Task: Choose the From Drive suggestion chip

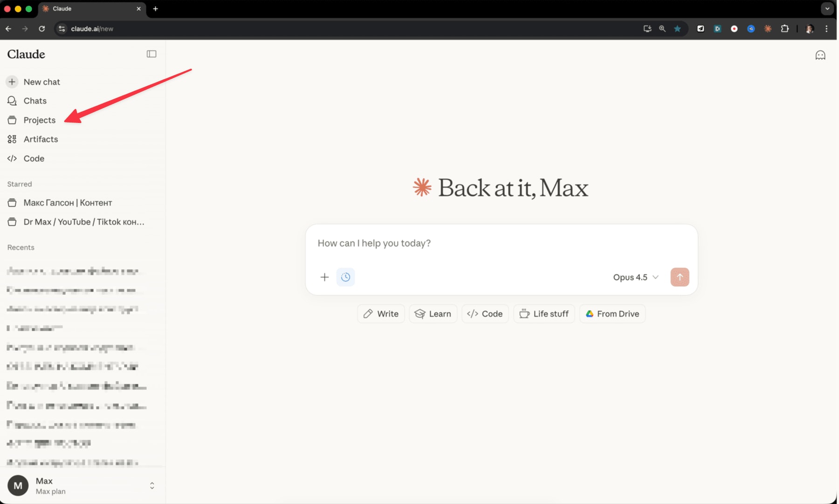Action: pos(612,314)
